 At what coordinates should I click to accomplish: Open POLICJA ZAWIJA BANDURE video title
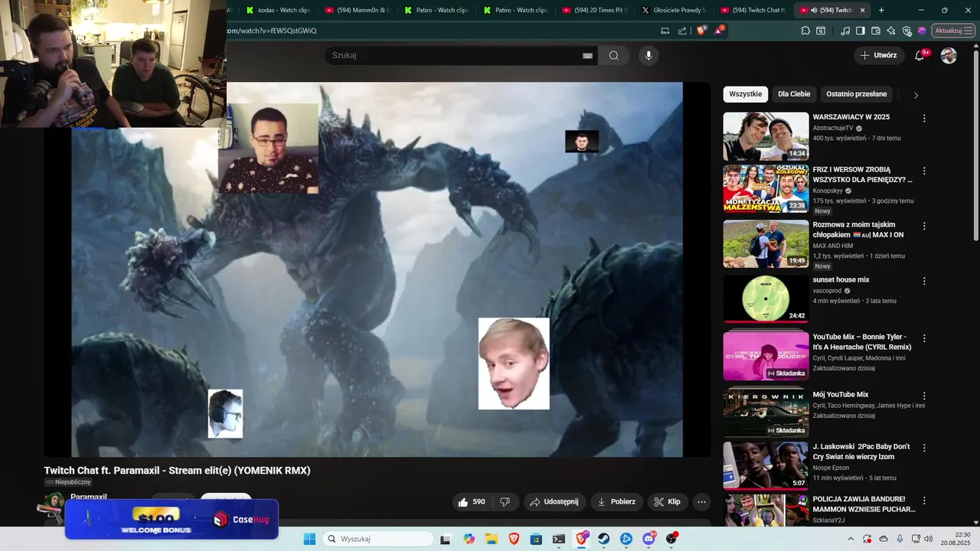coord(864,504)
